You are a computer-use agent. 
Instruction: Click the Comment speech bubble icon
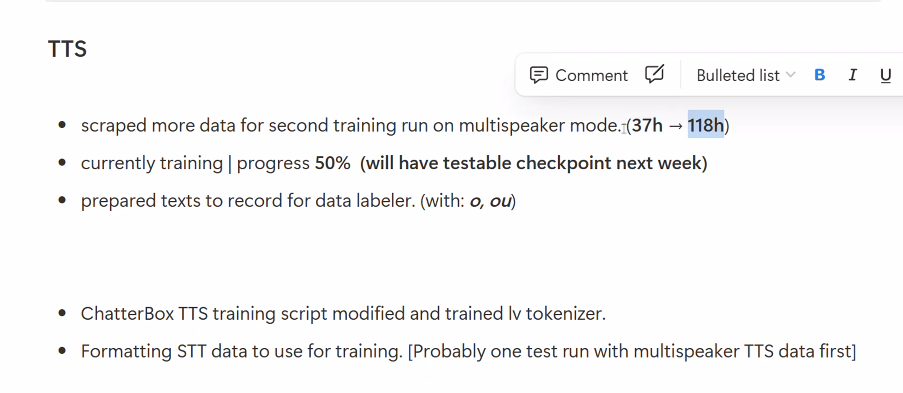point(538,75)
